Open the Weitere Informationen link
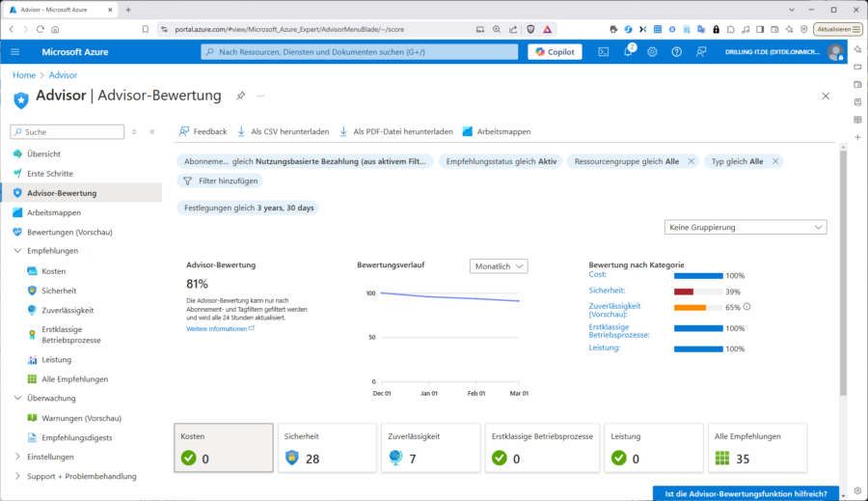 pyautogui.click(x=220, y=329)
